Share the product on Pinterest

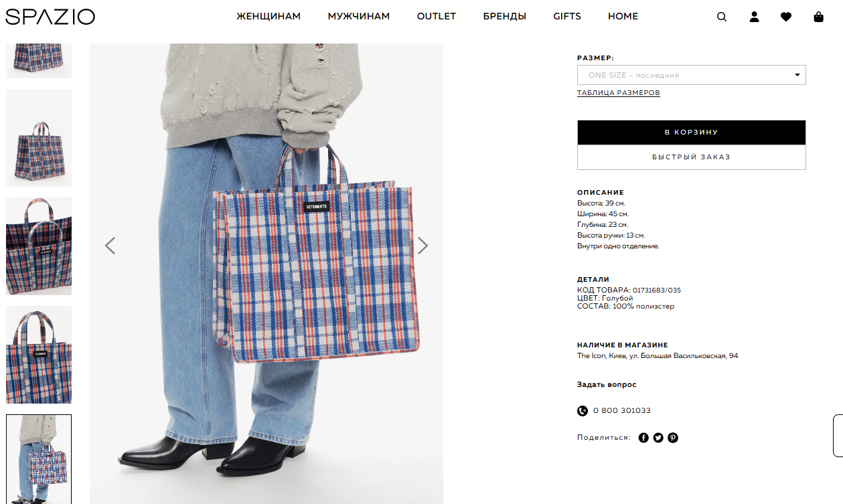[x=673, y=438]
